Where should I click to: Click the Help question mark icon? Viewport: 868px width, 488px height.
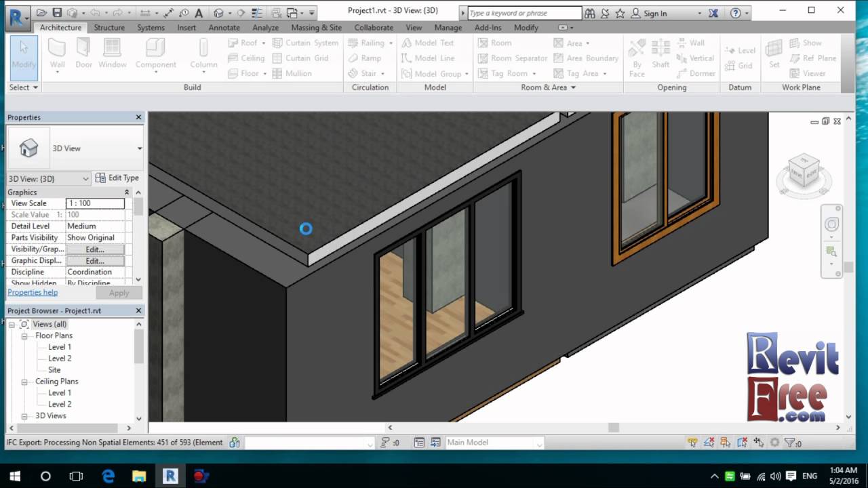pyautogui.click(x=736, y=13)
